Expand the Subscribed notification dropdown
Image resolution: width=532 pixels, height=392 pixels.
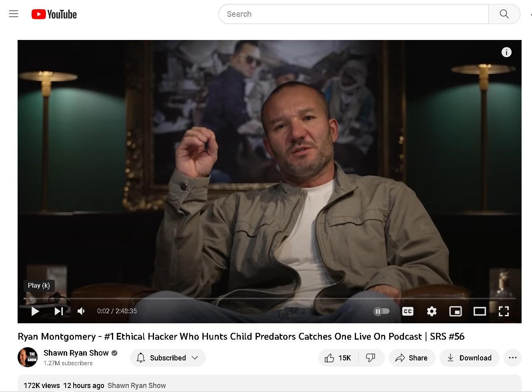tap(168, 358)
